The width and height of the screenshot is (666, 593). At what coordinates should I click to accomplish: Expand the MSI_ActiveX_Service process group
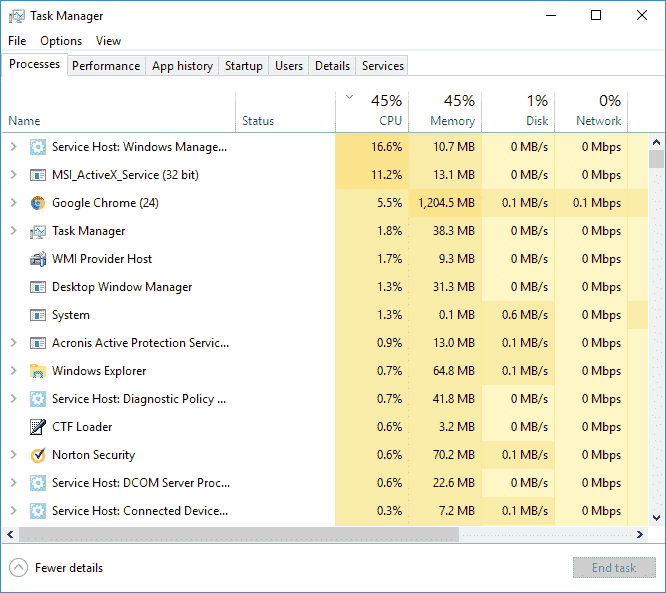14,175
